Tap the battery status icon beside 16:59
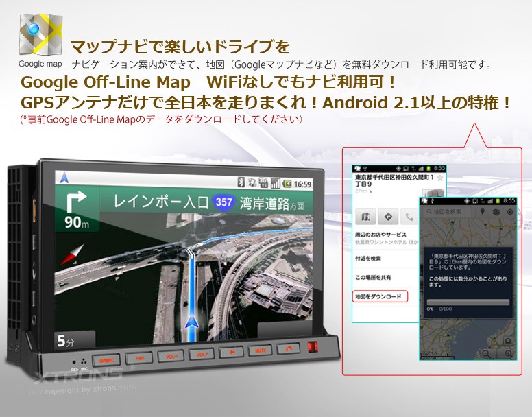The width and height of the screenshot is (532, 417). [x=287, y=184]
